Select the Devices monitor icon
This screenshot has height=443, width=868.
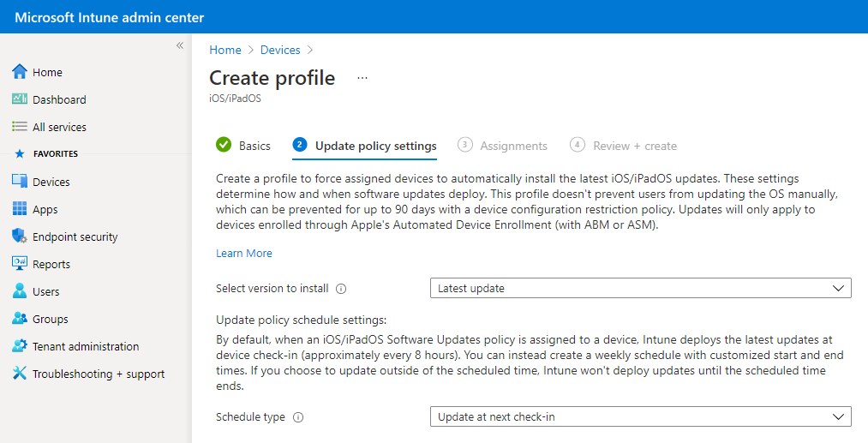click(20, 182)
